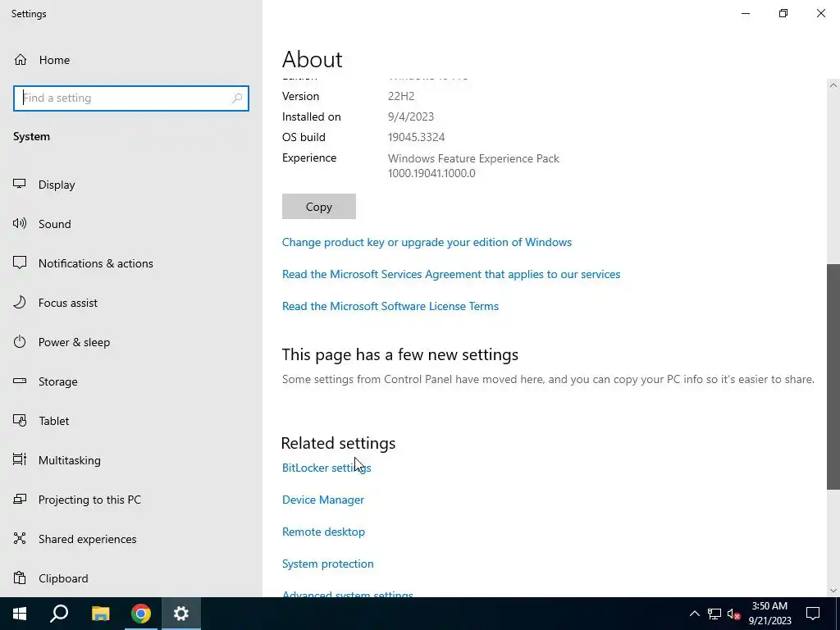The height and width of the screenshot is (630, 840).
Task: Go to Settings Home
Action: click(x=42, y=60)
